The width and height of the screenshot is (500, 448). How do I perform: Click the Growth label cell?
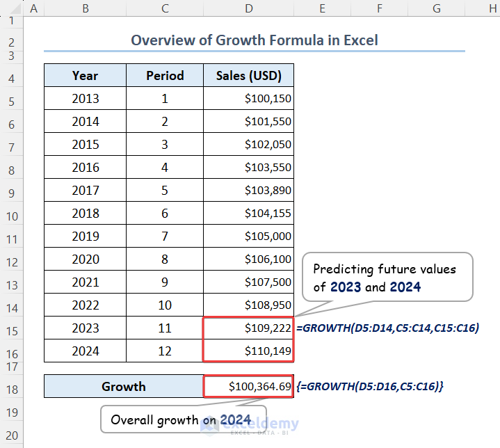[124, 386]
